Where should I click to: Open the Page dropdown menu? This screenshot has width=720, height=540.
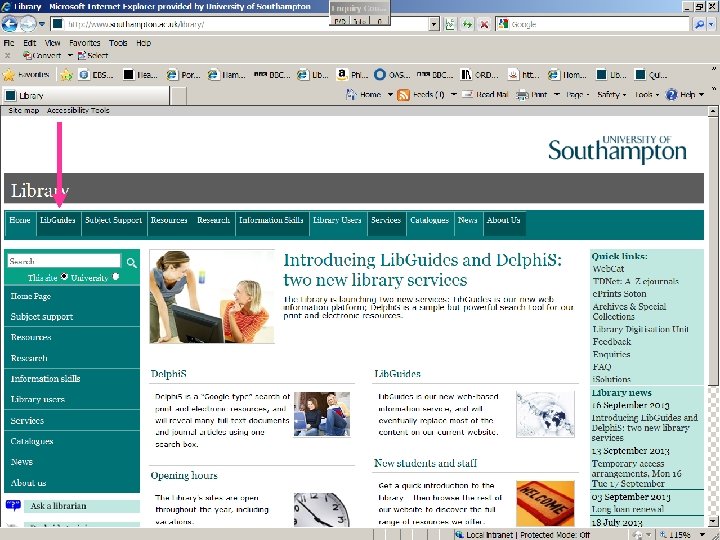click(577, 95)
